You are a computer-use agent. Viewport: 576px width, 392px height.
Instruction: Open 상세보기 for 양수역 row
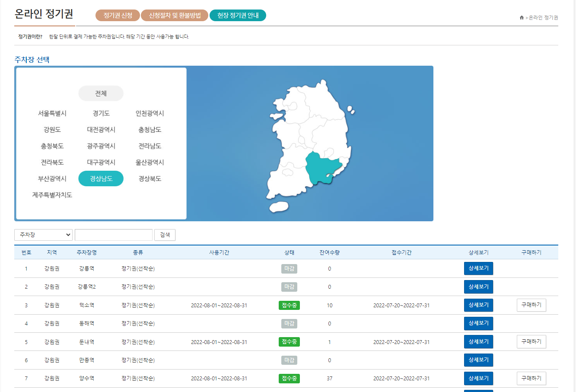point(478,378)
